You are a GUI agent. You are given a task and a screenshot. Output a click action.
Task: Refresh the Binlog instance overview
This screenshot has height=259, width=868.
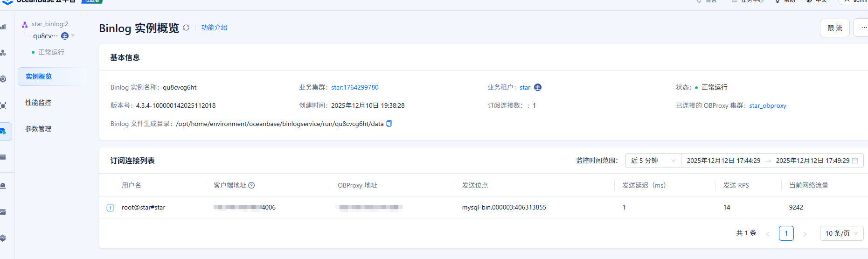(186, 28)
